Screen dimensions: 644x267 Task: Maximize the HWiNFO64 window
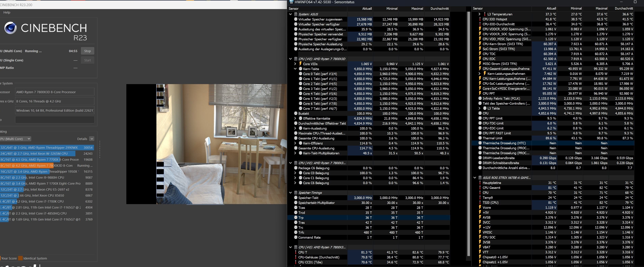coord(635,2)
